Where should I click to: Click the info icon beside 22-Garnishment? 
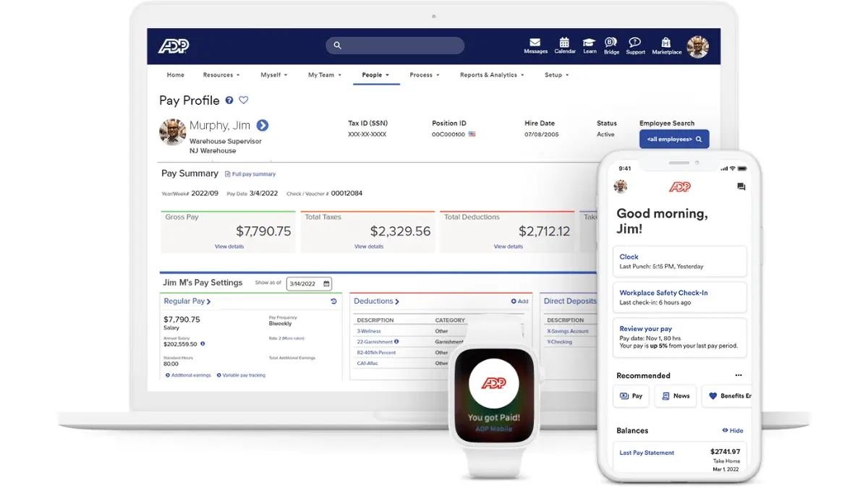click(x=396, y=341)
